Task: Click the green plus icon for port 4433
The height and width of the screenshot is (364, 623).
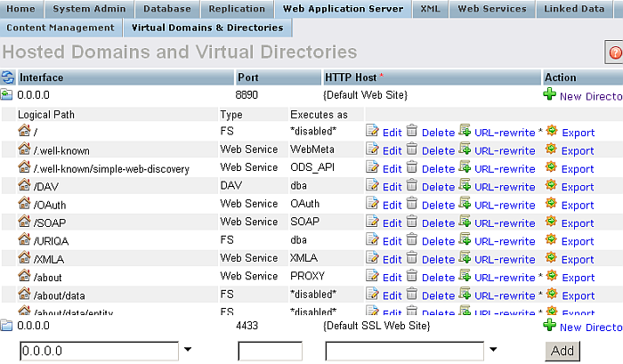Action: (549, 325)
